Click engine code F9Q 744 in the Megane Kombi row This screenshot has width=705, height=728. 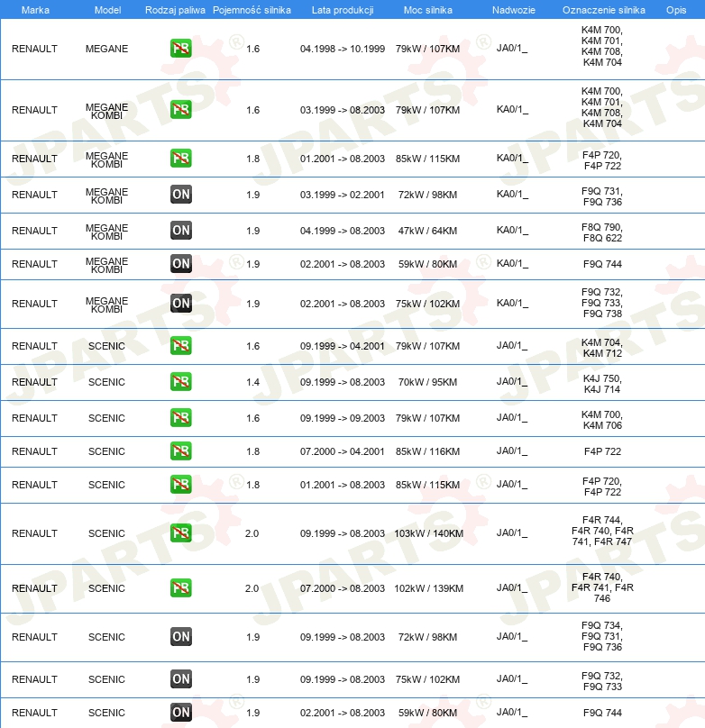point(602,264)
